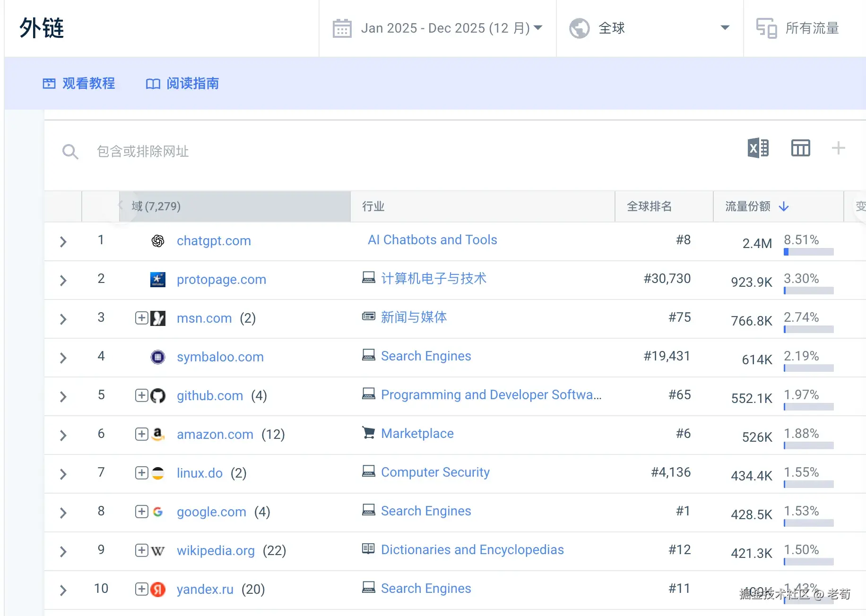Viewport: 866px width, 616px height.
Task: Click the 2.4M traffic value for chatgpt.com
Action: (757, 244)
